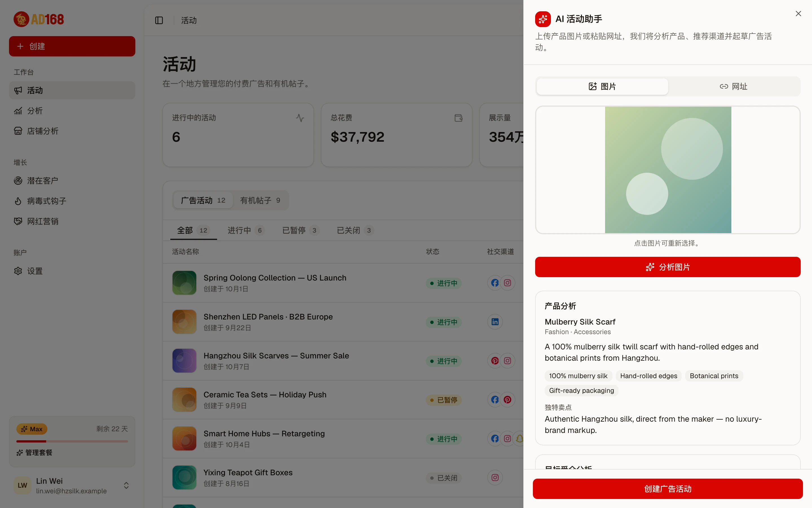Click the 分析图片 button

pyautogui.click(x=668, y=267)
